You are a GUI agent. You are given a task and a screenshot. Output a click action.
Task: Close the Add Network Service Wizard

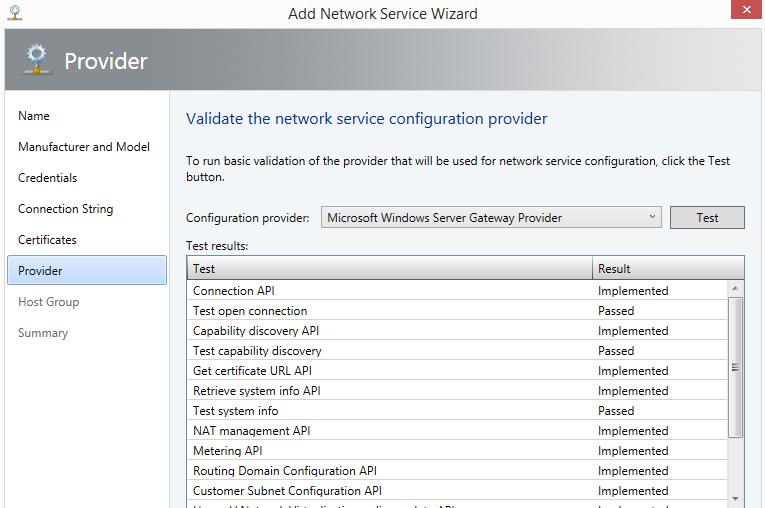tap(744, 11)
